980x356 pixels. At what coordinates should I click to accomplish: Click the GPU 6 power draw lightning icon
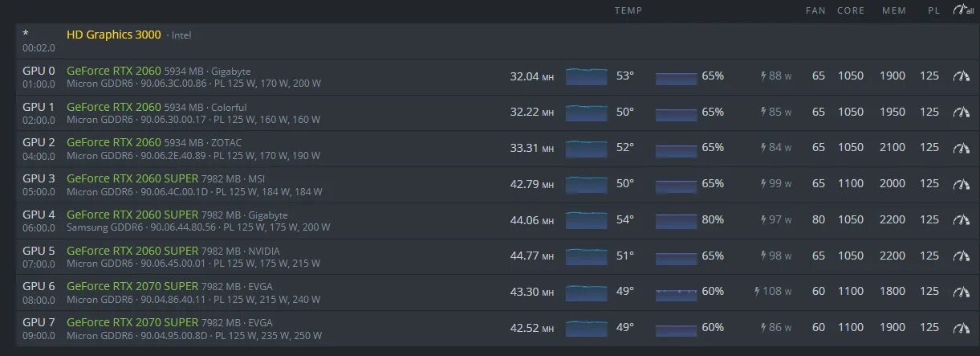[757, 291]
